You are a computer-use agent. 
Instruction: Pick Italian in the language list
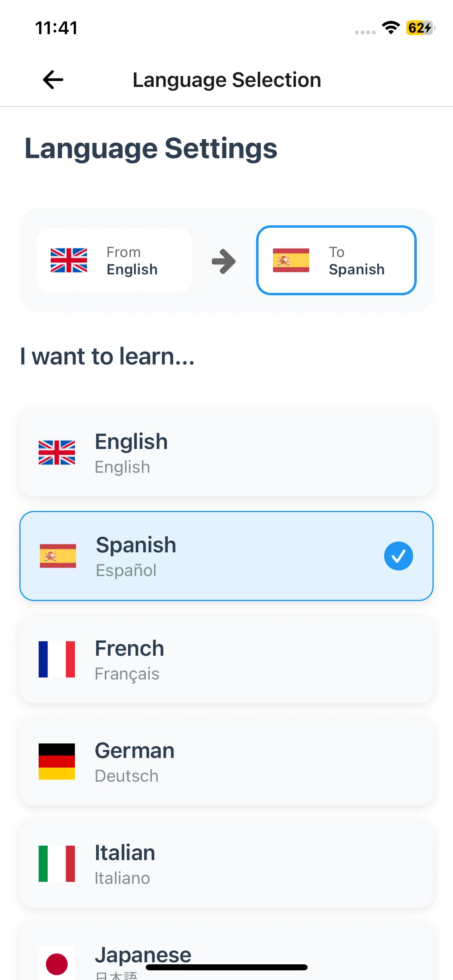pyautogui.click(x=226, y=864)
